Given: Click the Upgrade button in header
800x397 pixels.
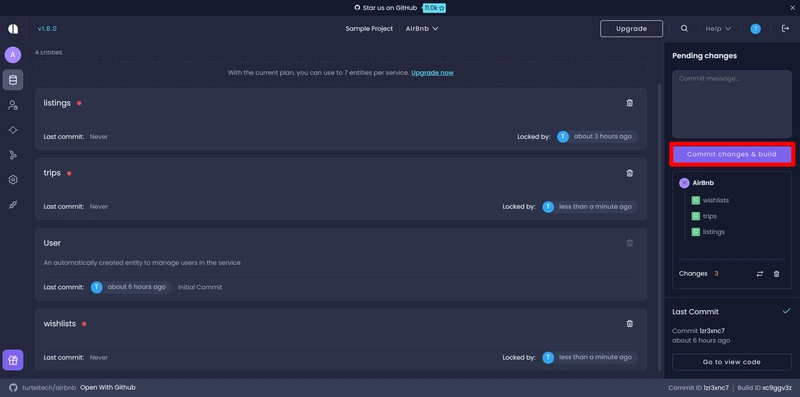Looking at the screenshot, I should click(x=631, y=29).
